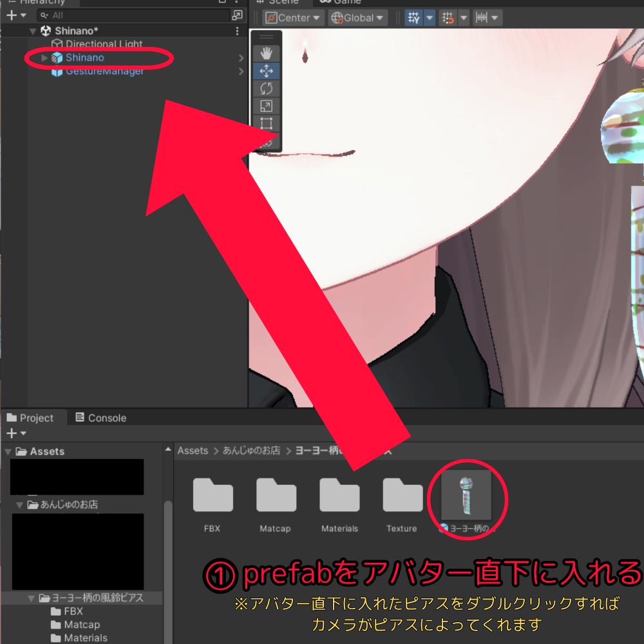Open the grid axis dropdown arrow
The height and width of the screenshot is (644, 644).
coord(428,17)
